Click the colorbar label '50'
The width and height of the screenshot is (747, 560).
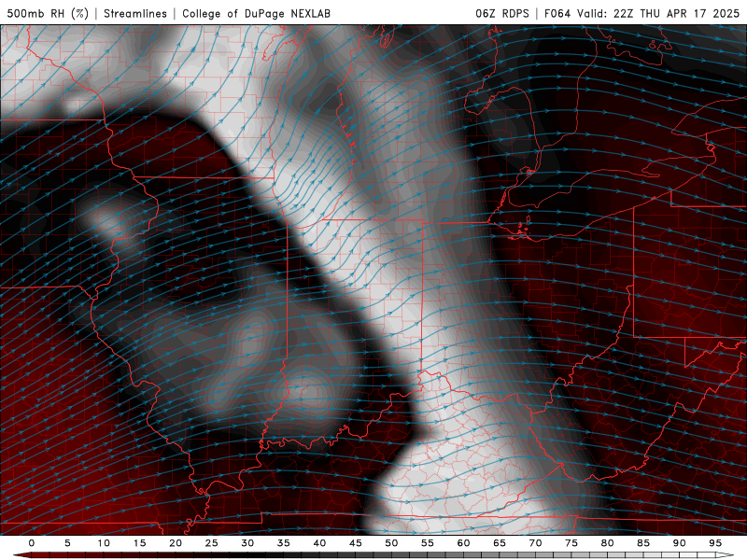pyautogui.click(x=391, y=543)
